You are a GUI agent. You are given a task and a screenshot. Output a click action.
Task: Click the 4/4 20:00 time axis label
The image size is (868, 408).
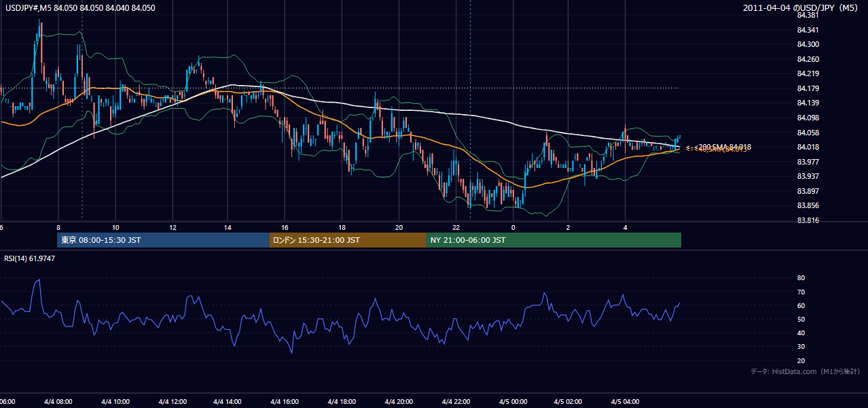coord(399,402)
